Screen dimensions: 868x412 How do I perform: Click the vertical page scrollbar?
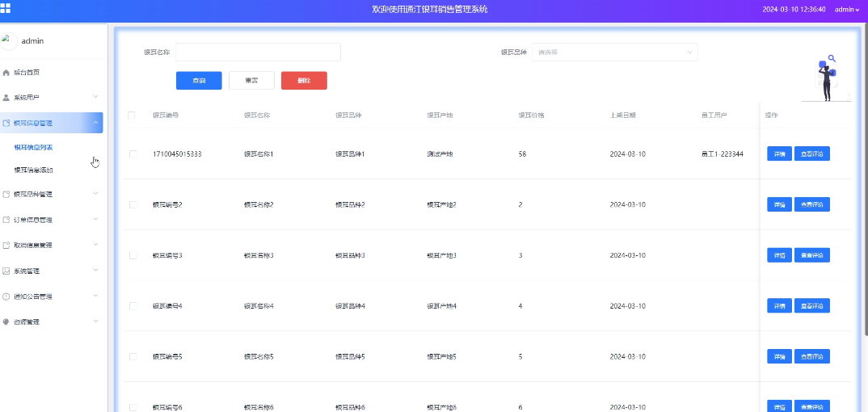[x=866, y=179]
